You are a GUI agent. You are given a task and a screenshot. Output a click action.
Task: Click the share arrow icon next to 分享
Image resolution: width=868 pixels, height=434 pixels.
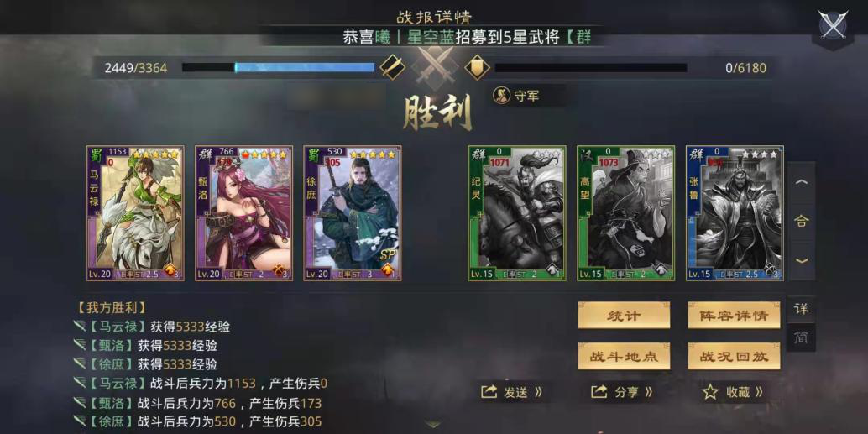(599, 393)
